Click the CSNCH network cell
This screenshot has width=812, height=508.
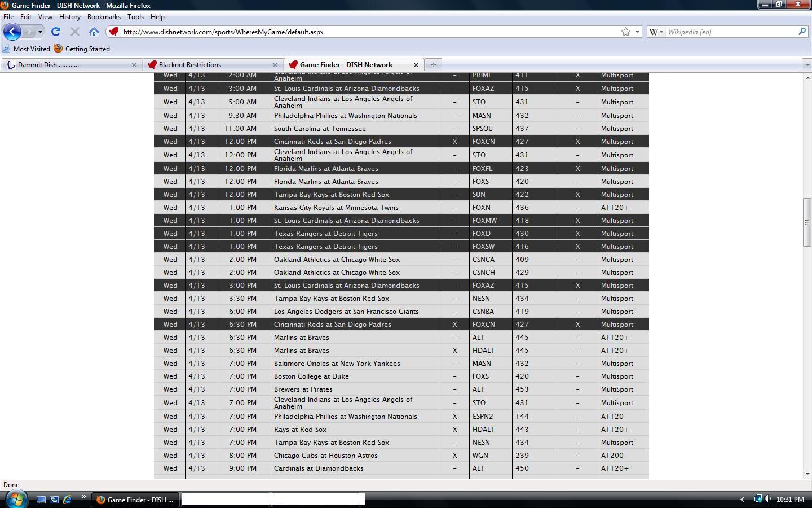491,273
